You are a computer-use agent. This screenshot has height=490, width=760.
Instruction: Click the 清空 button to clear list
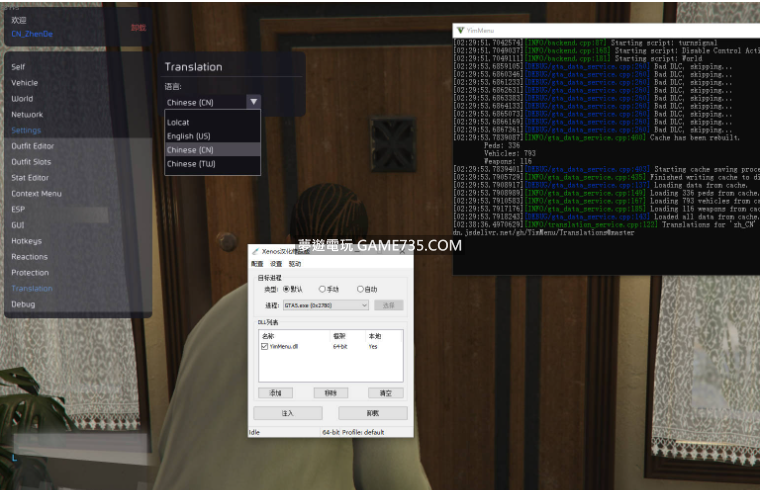[386, 393]
